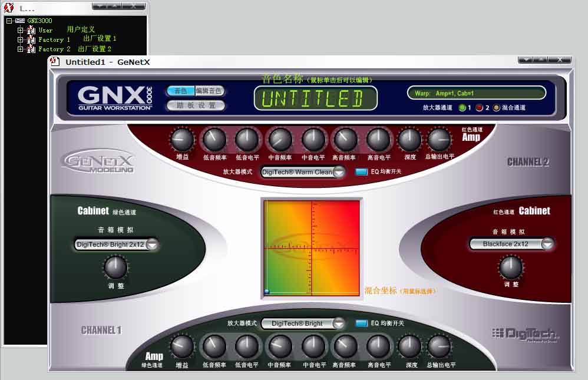Click red channel 中音电平 knob
Image resolution: width=588 pixels, height=380 pixels.
pyautogui.click(x=313, y=140)
